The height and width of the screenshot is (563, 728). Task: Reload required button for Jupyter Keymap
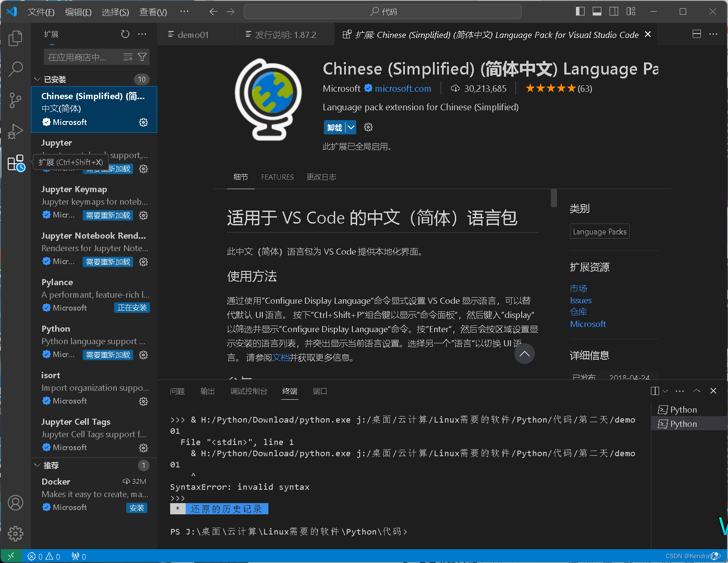coord(108,215)
